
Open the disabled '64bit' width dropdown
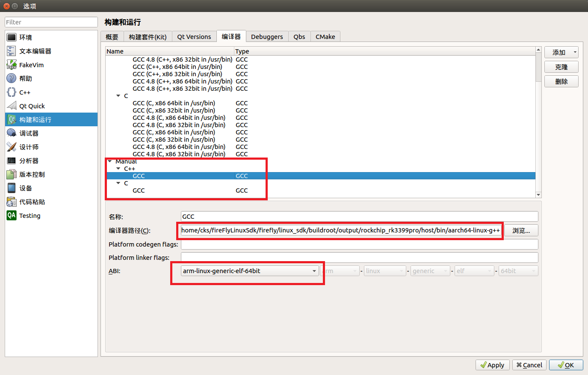point(518,271)
